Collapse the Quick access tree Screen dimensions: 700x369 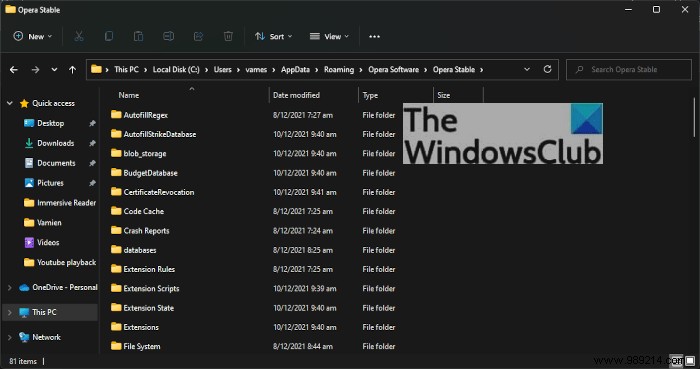[9, 103]
